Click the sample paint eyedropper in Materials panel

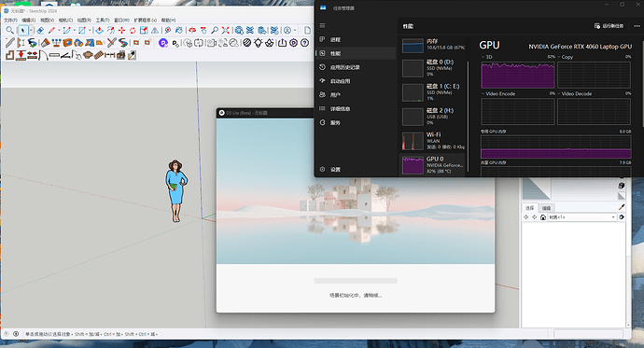(x=622, y=207)
